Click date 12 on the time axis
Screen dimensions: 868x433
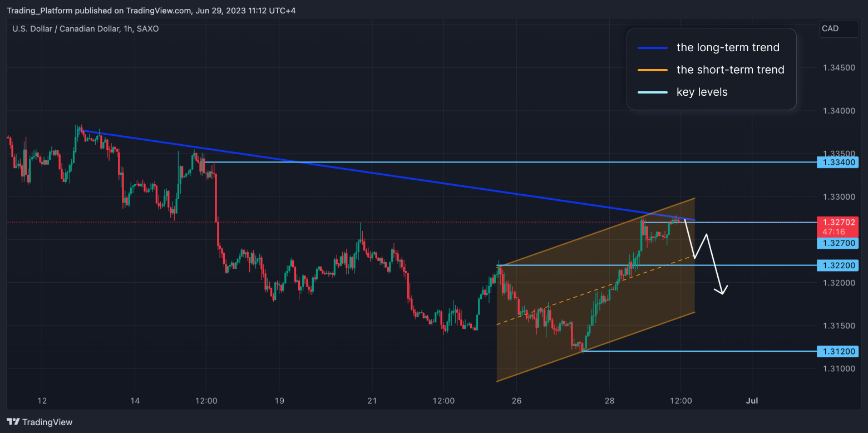pyautogui.click(x=42, y=401)
